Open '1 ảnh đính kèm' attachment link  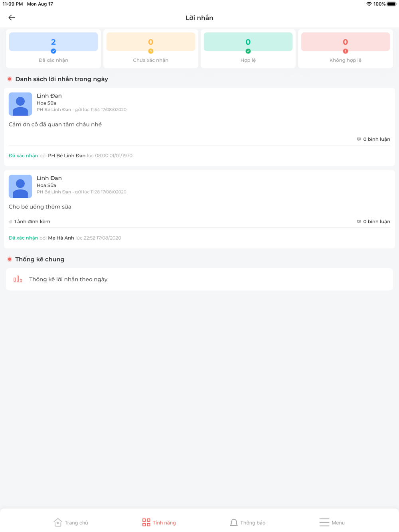[x=32, y=222]
